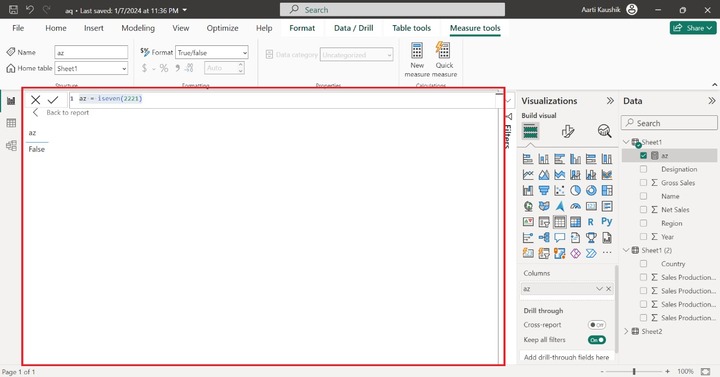Click the save icon in title bar
This screenshot has height=377, width=720.
(x=13, y=10)
